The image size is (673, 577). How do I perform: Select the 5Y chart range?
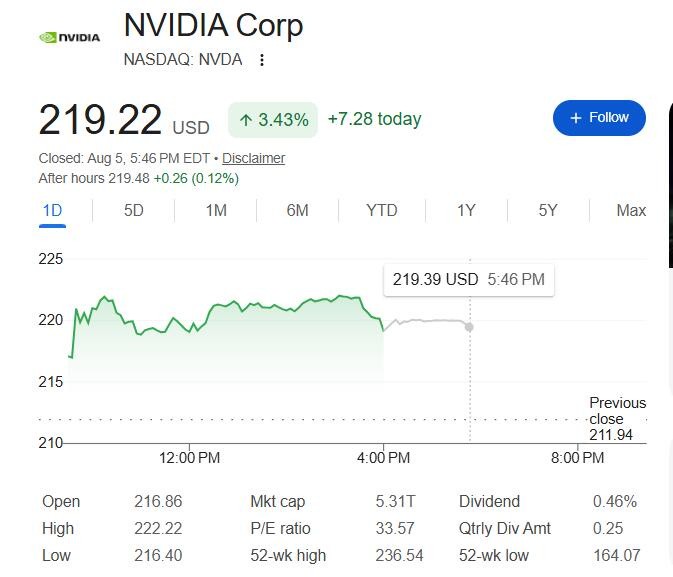coord(548,211)
